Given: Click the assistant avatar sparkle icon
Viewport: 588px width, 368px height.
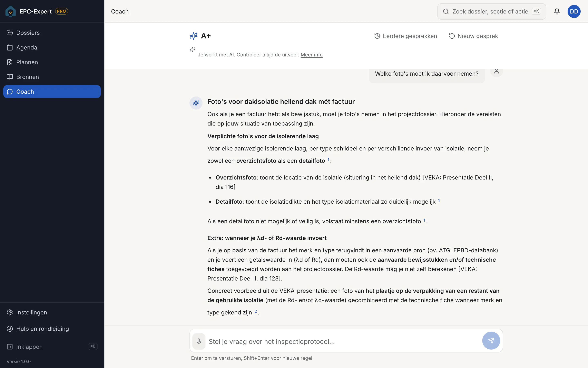Looking at the screenshot, I should [196, 103].
